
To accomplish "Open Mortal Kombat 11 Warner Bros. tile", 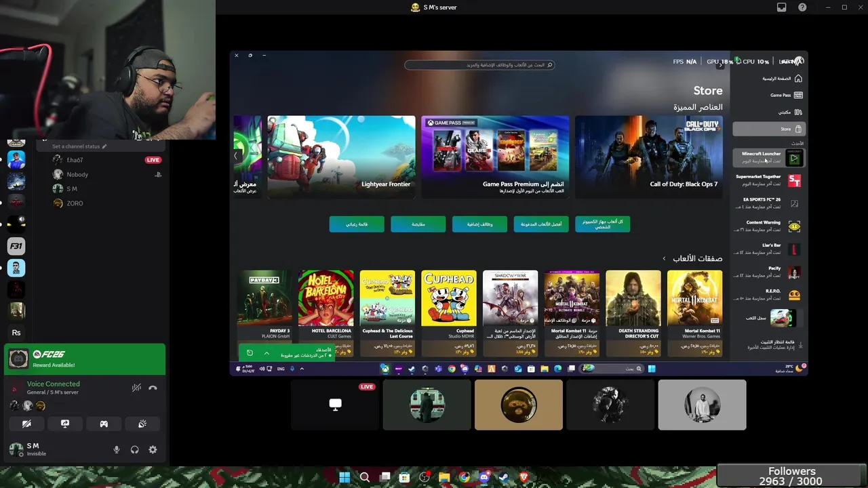I will click(694, 312).
